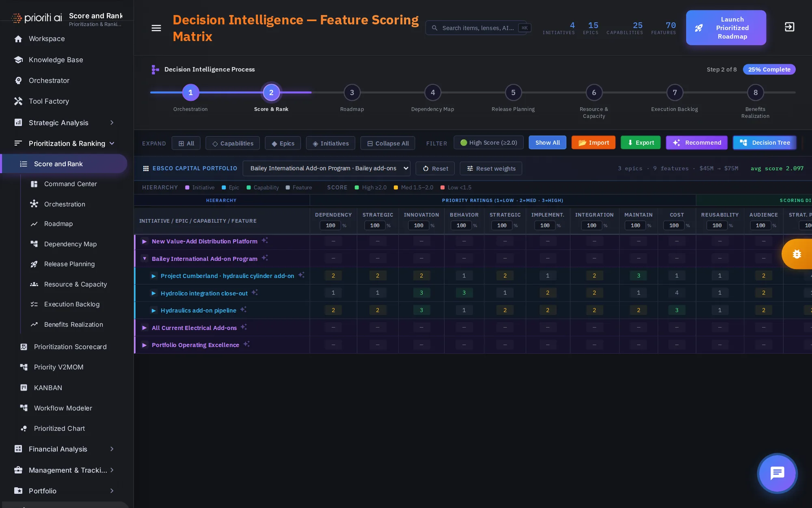Screen dimensions: 812x508
Task: Open Command Center submenu item
Action: 71,184
